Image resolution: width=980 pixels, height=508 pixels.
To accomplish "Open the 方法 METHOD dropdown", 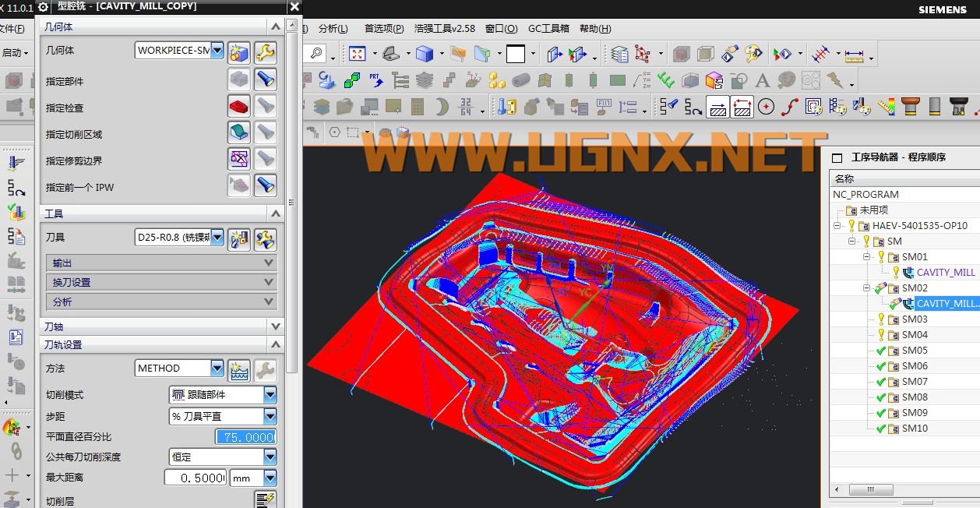I will (217, 368).
